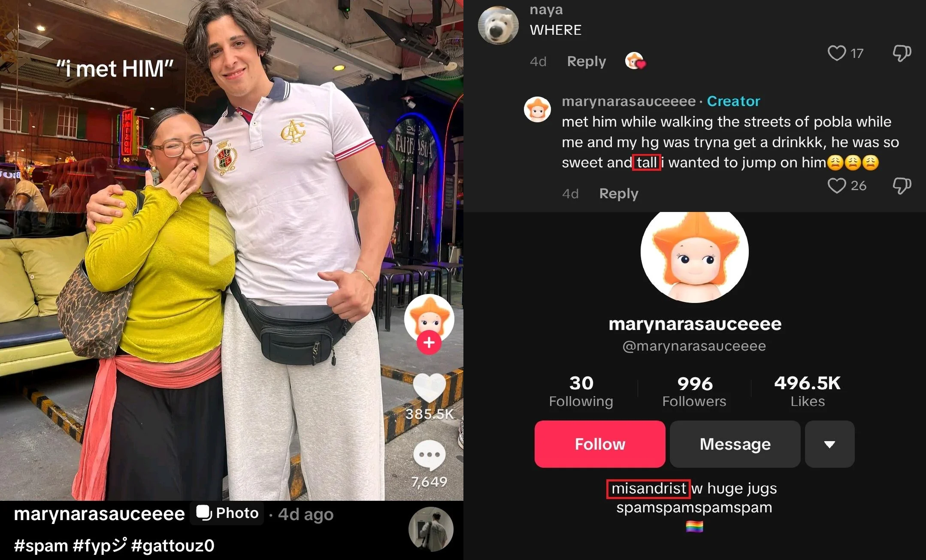926x560 pixels.
Task: Tap the red plus follow badge
Action: click(x=429, y=342)
